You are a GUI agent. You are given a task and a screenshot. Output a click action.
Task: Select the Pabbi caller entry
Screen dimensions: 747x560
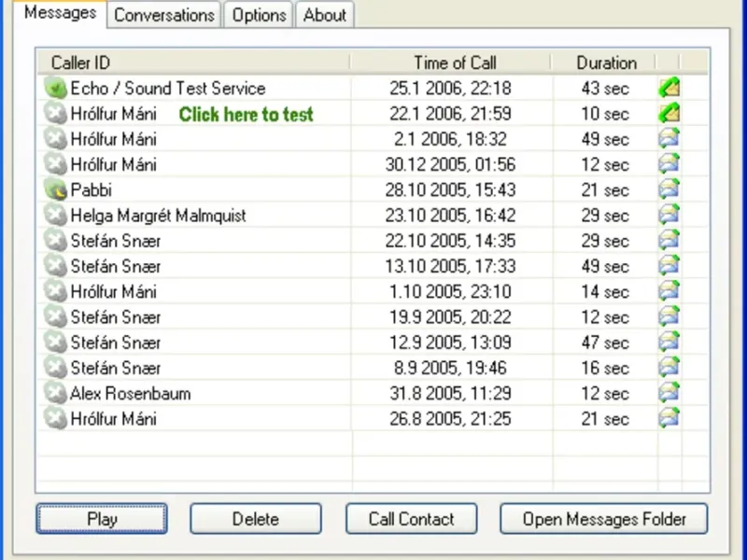tap(91, 190)
